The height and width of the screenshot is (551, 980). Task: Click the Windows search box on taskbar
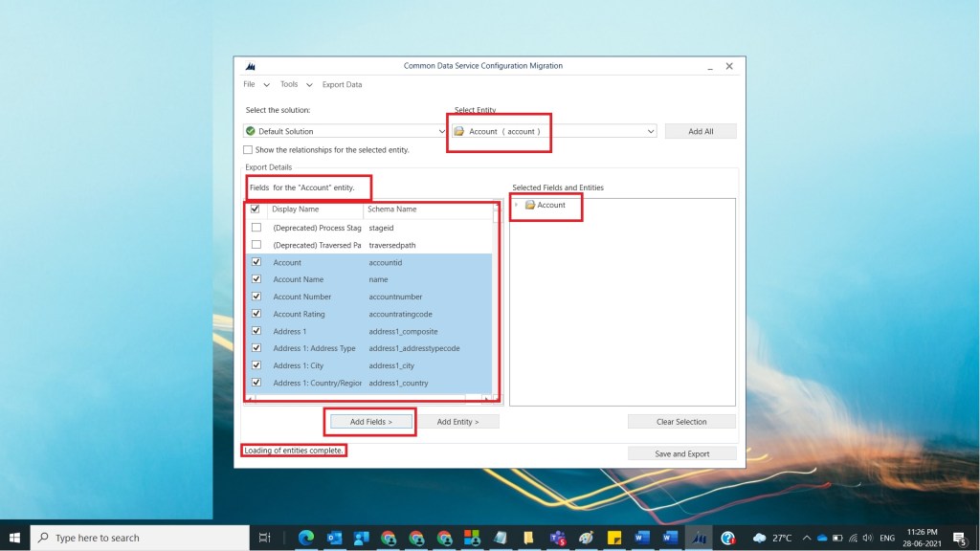click(x=142, y=538)
